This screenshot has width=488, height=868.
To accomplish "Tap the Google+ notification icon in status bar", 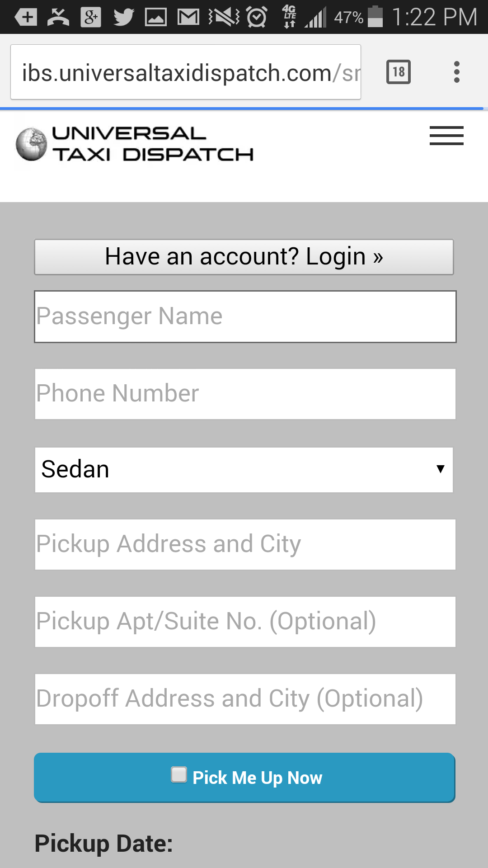I will pos(91,17).
